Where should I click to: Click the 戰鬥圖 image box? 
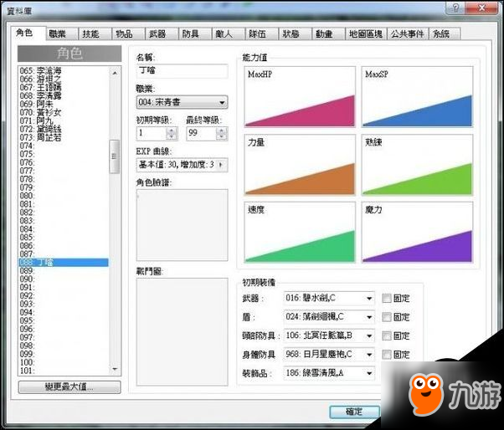(182, 332)
